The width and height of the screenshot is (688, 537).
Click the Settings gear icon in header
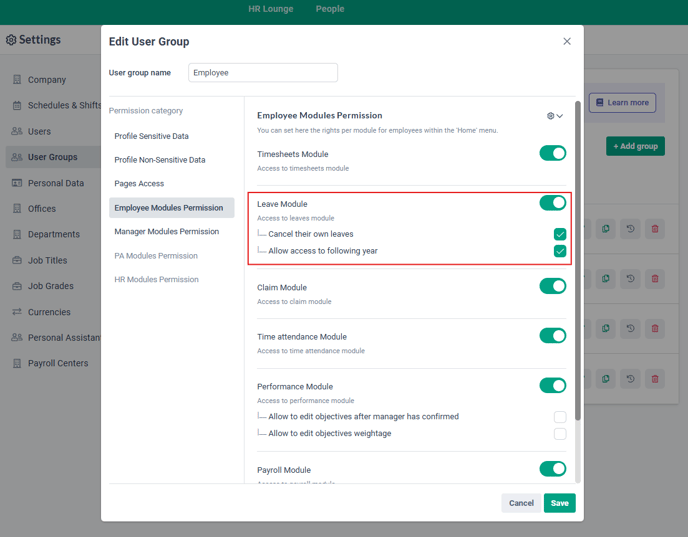(x=11, y=40)
